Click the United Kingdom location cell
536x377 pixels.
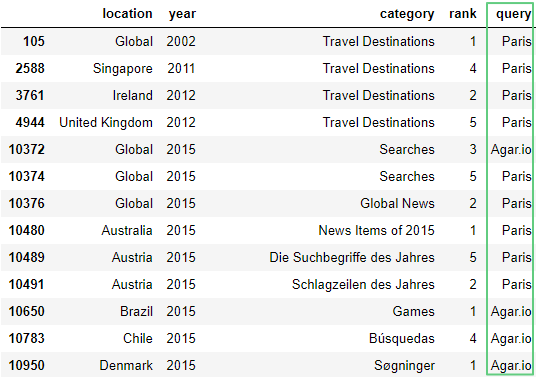106,123
